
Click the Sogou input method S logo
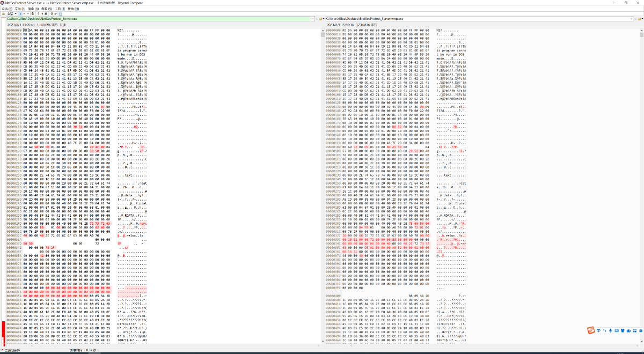(x=591, y=330)
